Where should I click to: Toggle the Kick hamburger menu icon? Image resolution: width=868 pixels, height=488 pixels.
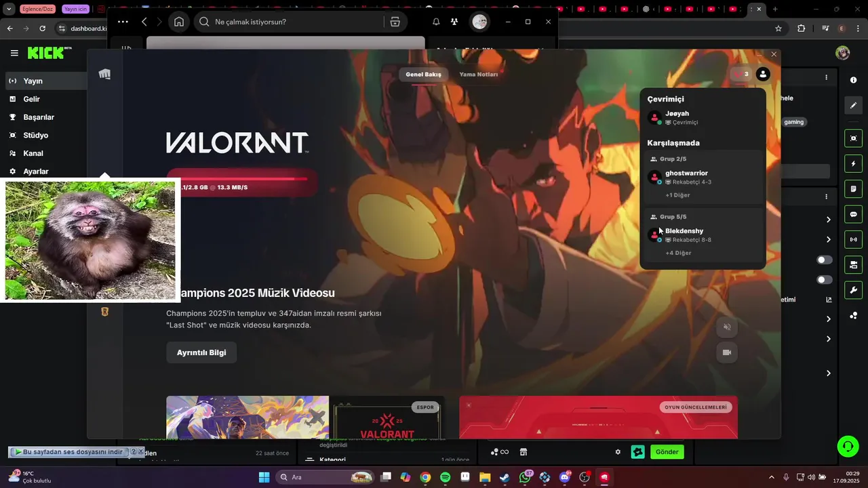click(x=14, y=53)
